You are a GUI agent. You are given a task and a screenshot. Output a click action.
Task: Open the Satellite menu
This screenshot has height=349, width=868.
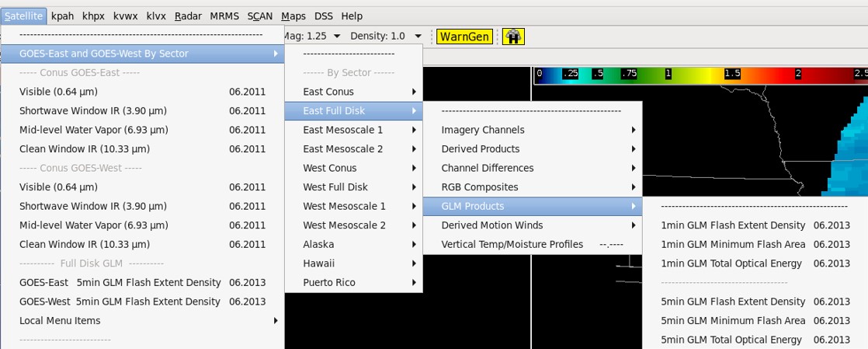coord(24,16)
